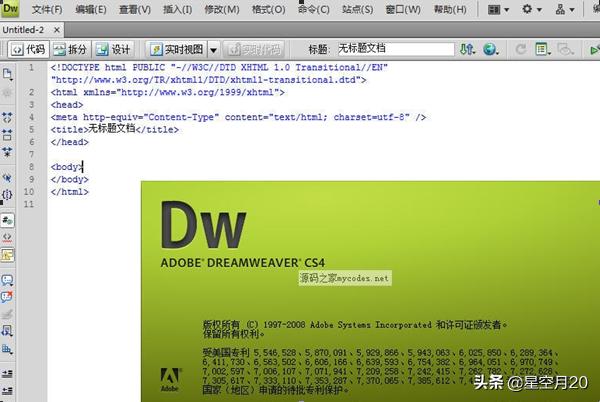
Task: Open the move or convert CSS icon
Action: click(x=7, y=348)
